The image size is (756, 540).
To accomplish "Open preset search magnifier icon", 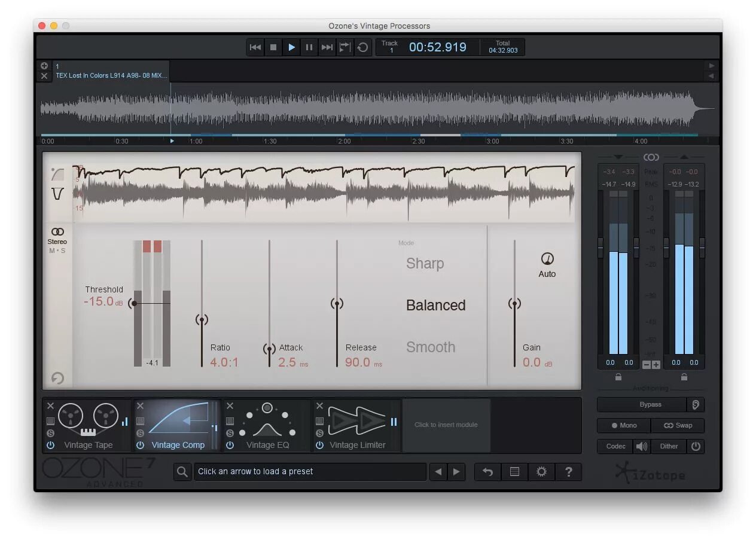I will 182,472.
